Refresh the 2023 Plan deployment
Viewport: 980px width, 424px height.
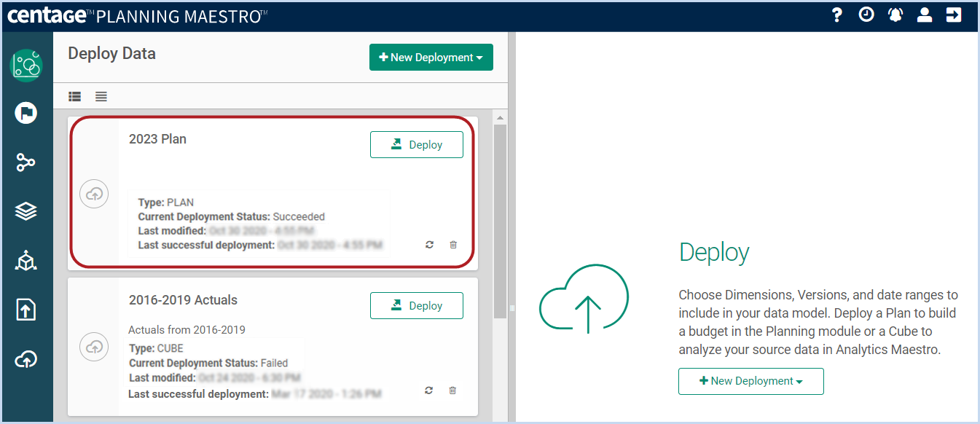pos(429,245)
